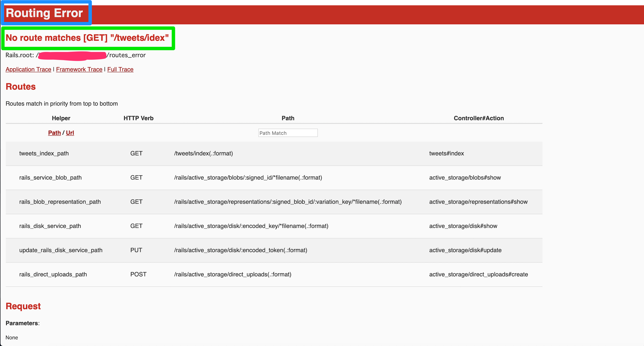Switch helper display to Url
Image resolution: width=644 pixels, height=346 pixels.
click(70, 133)
